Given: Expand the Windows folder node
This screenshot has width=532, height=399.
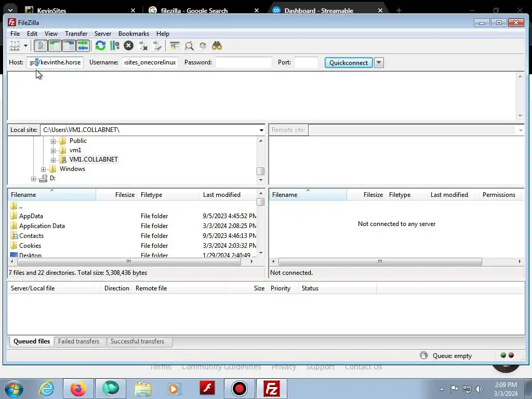Looking at the screenshot, I should (x=44, y=169).
